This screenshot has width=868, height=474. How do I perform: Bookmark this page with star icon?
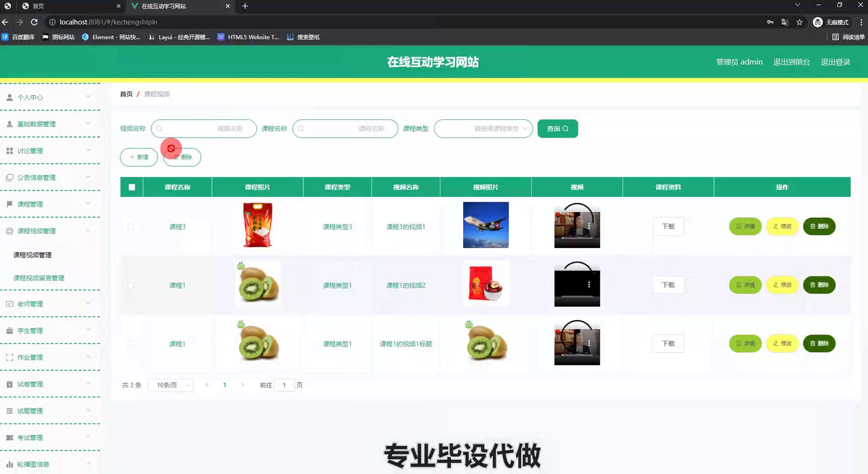[x=799, y=22]
